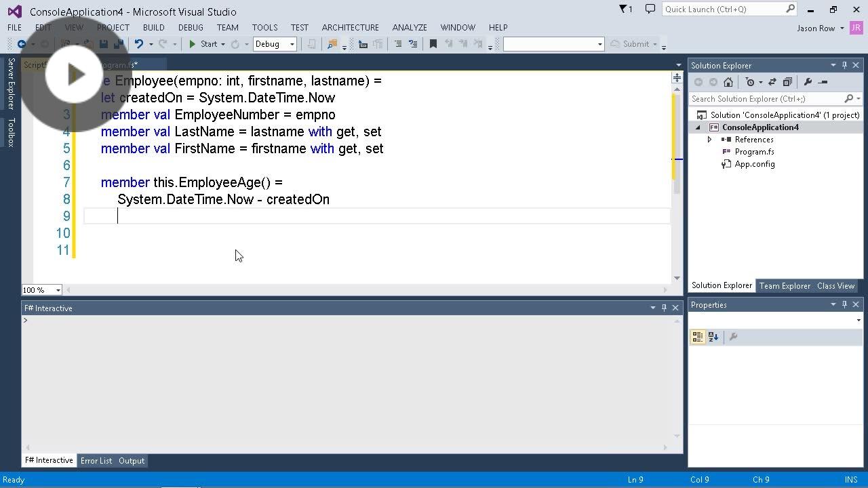Pin the Solution Explorer panel
The image size is (868, 488).
click(845, 65)
